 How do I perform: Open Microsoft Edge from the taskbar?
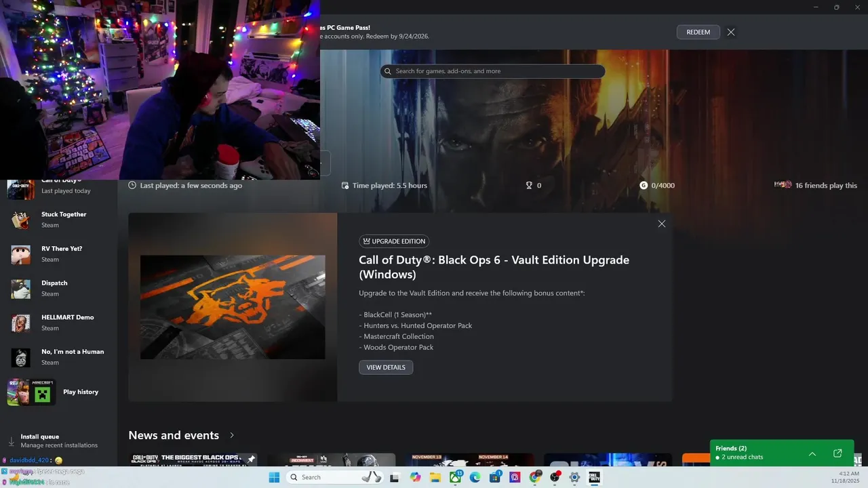click(475, 477)
